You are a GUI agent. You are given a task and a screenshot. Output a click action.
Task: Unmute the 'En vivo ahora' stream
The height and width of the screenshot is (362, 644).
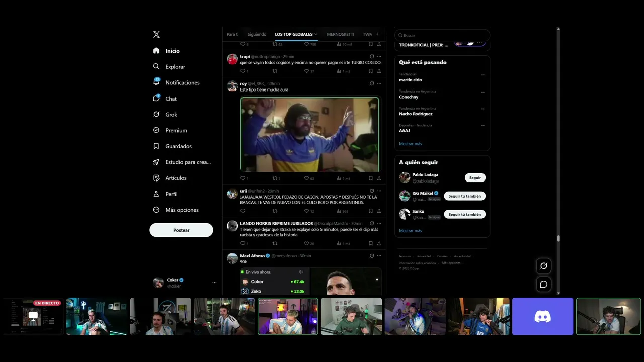[x=301, y=272]
